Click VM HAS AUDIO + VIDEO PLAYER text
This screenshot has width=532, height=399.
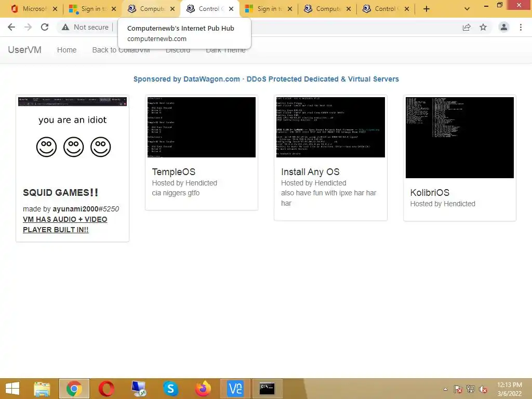click(65, 224)
